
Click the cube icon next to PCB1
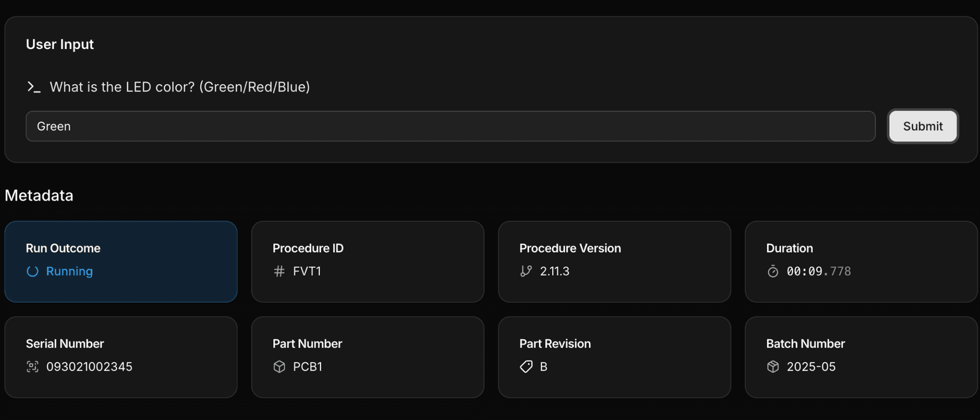click(279, 367)
